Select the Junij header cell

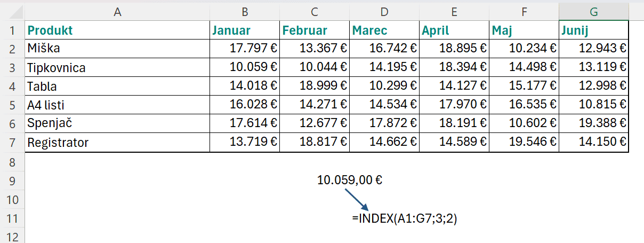point(593,30)
